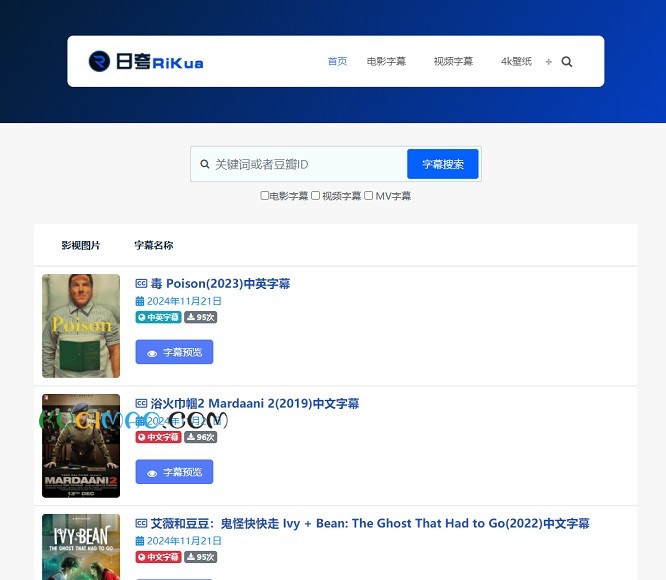The image size is (666, 580).
Task: Click 95次 download count badge on Poison
Action: [200, 317]
